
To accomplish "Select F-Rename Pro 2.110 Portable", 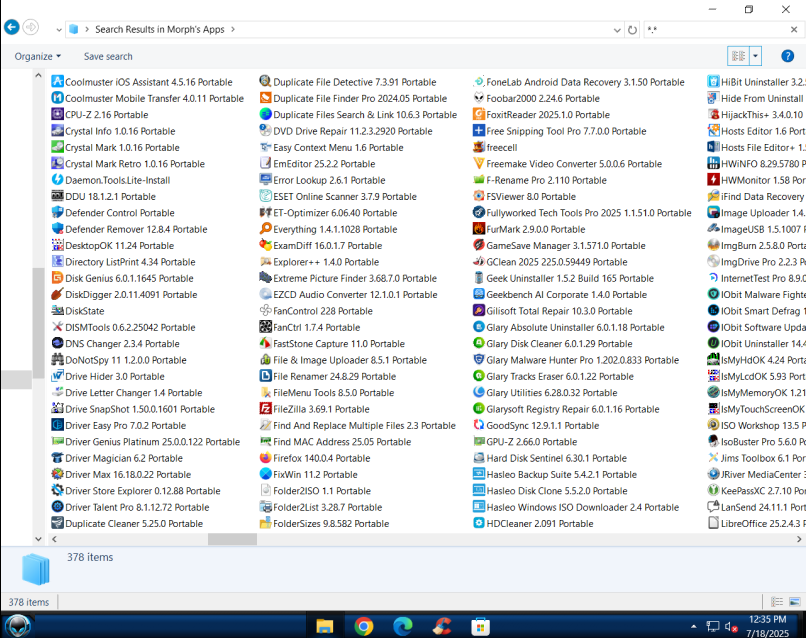I will click(x=546, y=180).
